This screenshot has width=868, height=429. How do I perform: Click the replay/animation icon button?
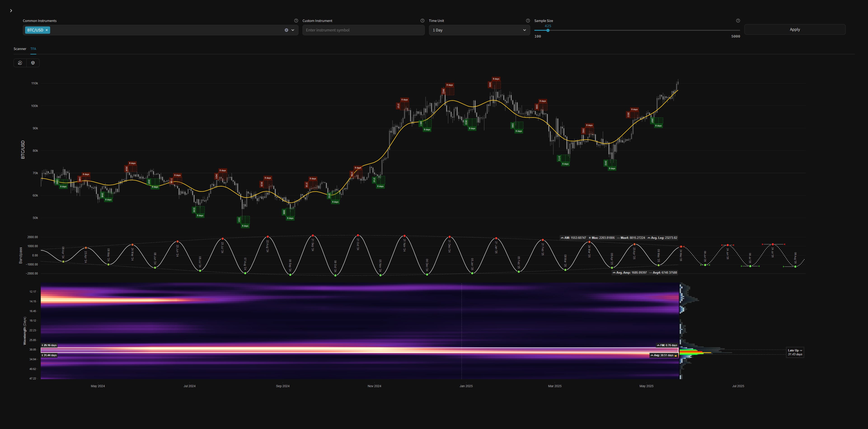click(20, 63)
